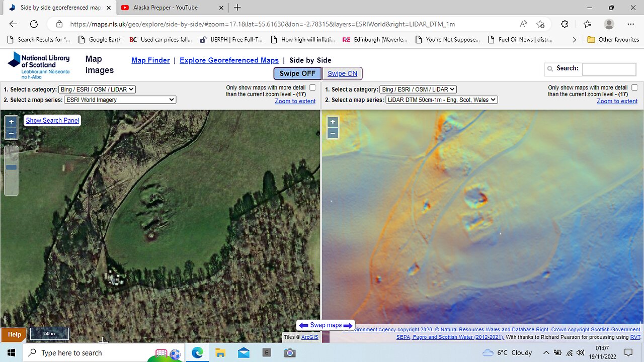
Task: Click the right Zoom to extent link
Action: click(617, 101)
